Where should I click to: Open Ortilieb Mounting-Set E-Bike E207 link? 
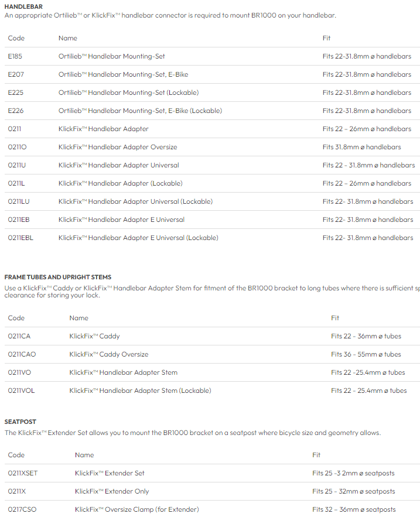pos(123,74)
